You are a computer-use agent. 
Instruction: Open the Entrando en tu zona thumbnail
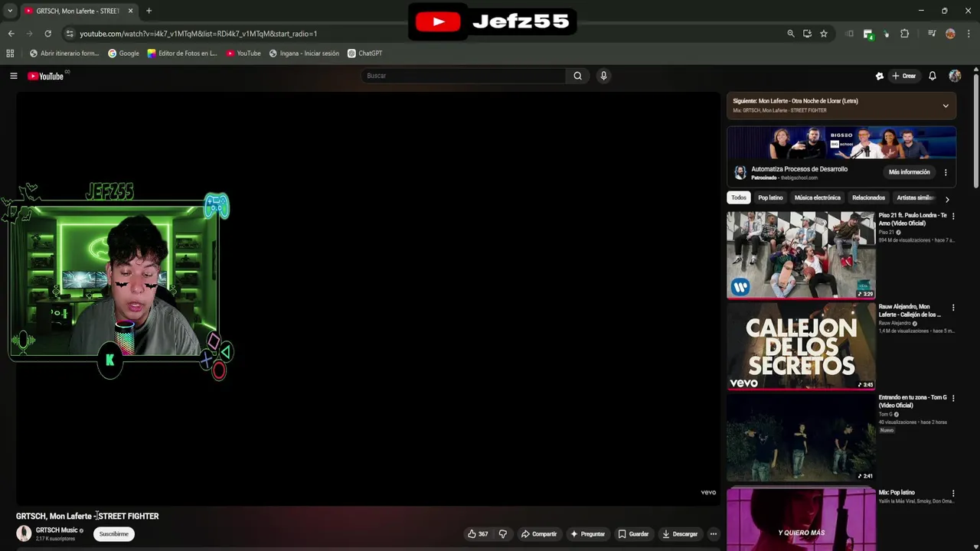tap(801, 437)
